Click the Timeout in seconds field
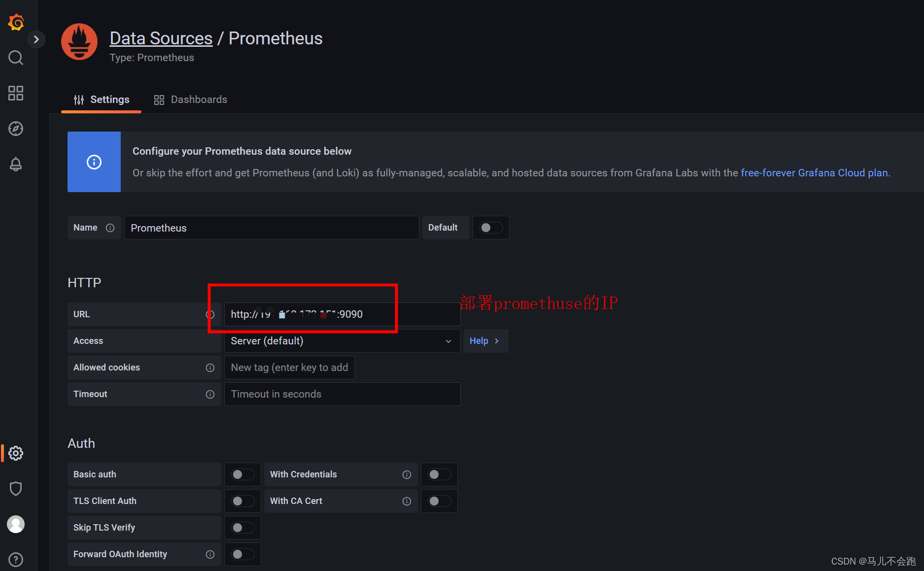The height and width of the screenshot is (571, 924). 342,394
